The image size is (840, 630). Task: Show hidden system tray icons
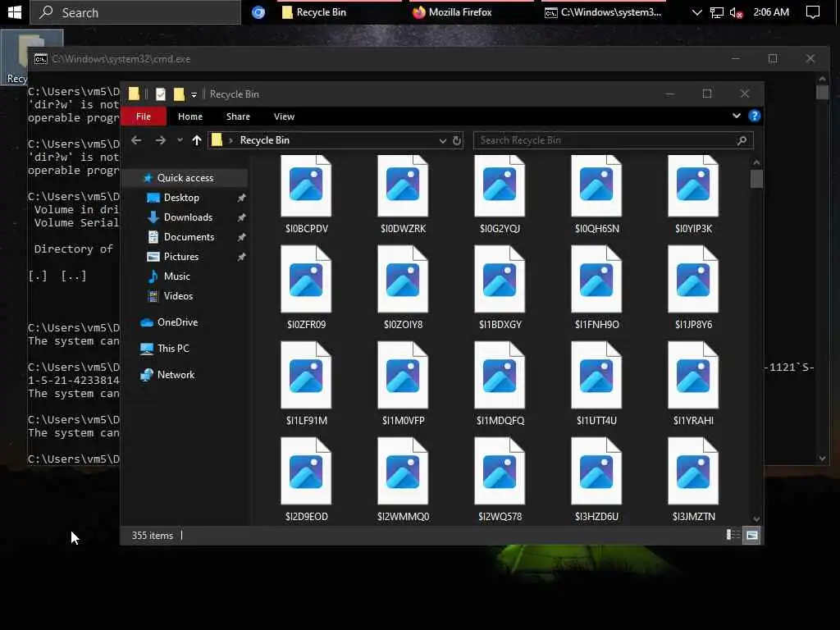pos(696,12)
